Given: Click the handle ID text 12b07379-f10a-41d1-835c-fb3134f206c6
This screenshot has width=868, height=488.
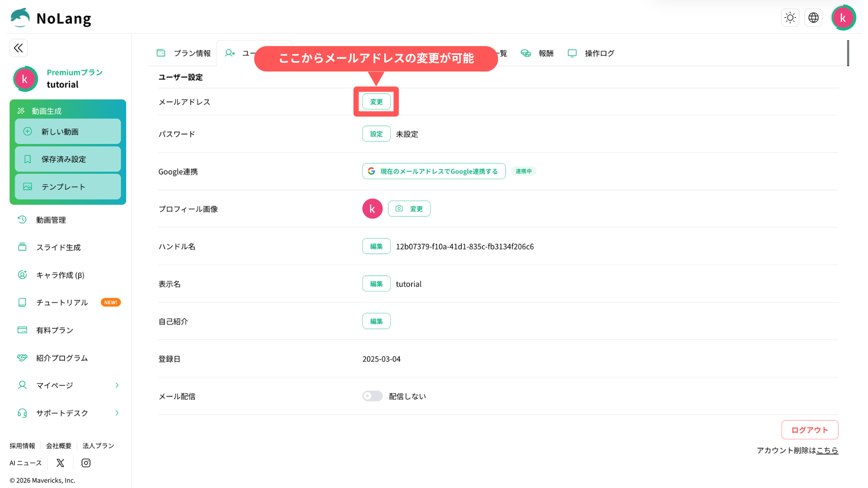Looking at the screenshot, I should 465,246.
